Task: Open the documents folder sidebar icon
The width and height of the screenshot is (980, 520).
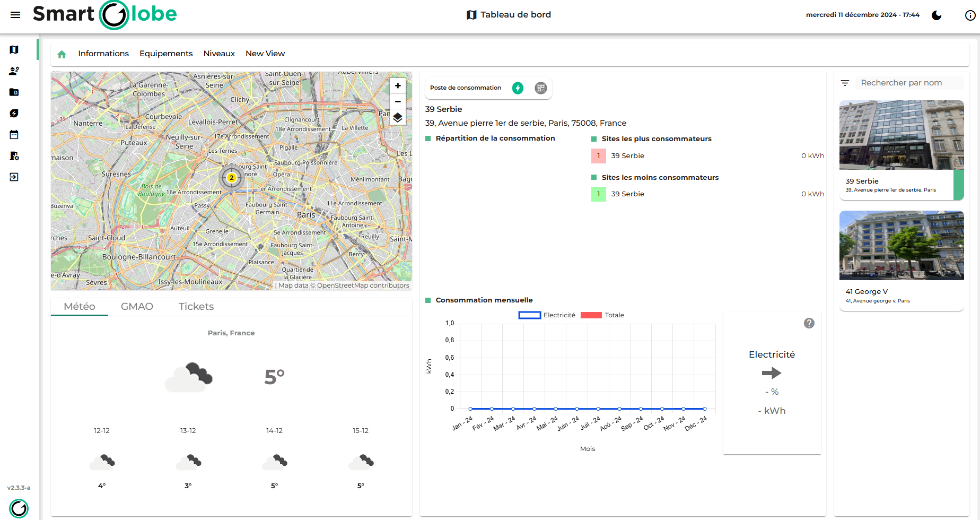Action: tap(14, 92)
